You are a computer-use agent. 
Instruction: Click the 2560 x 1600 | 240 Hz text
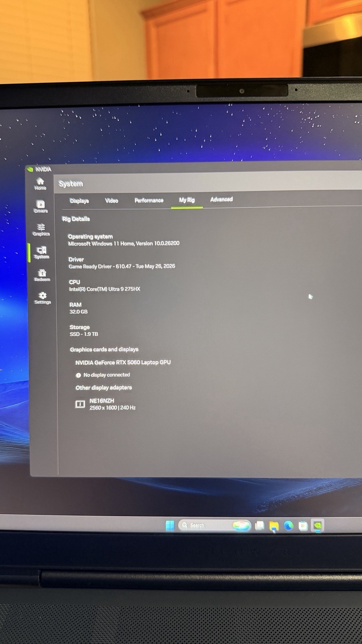113,408
